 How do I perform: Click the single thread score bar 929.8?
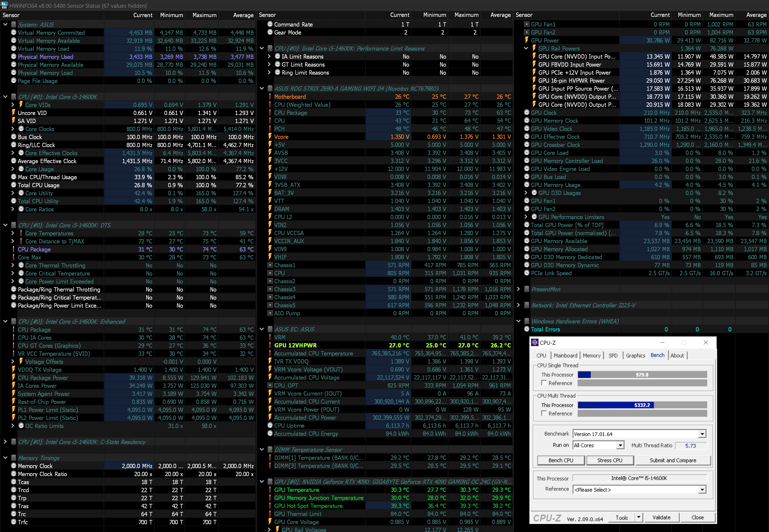642,375
